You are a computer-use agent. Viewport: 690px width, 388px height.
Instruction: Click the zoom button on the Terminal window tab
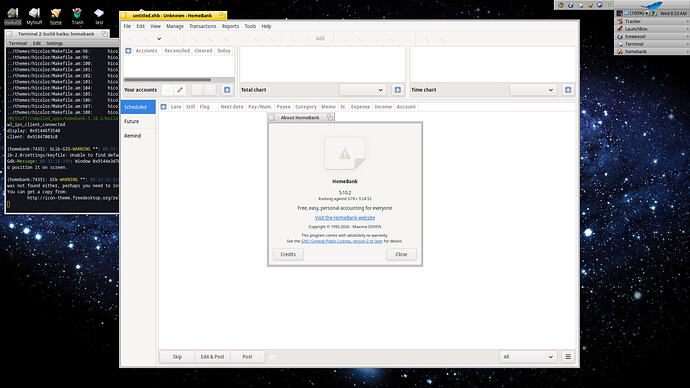click(104, 34)
